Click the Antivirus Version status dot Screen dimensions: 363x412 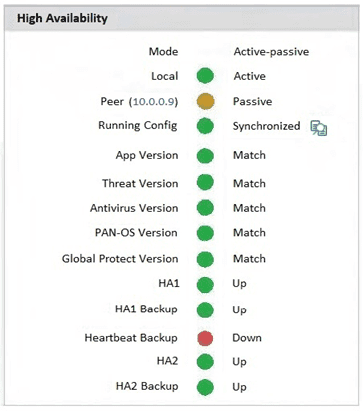[205, 208]
